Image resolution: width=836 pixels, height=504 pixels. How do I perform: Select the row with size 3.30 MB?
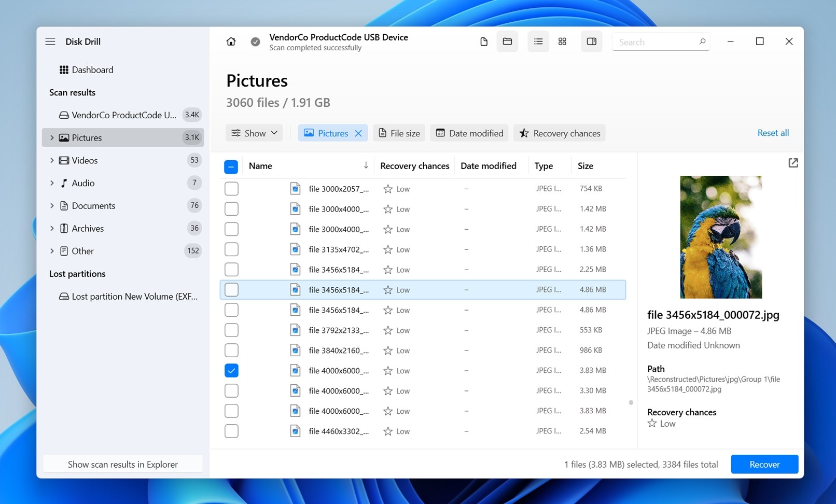(x=423, y=391)
